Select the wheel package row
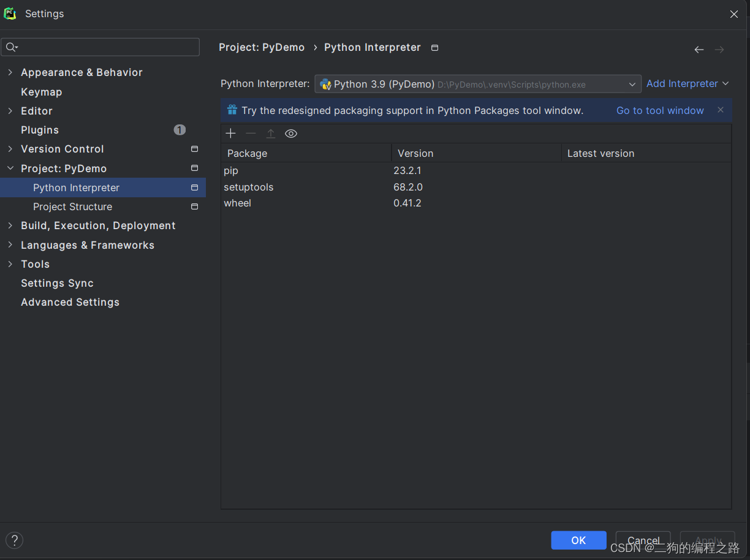 coord(476,203)
